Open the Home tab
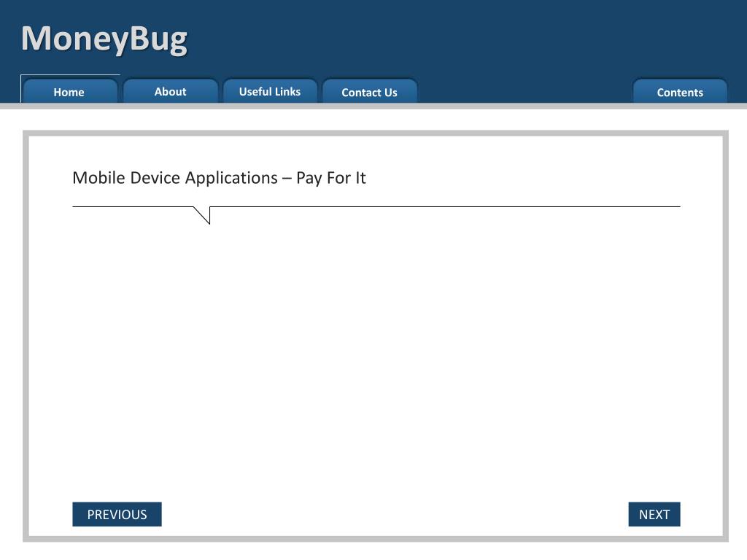Viewport: 747px width, 560px height. click(x=70, y=91)
